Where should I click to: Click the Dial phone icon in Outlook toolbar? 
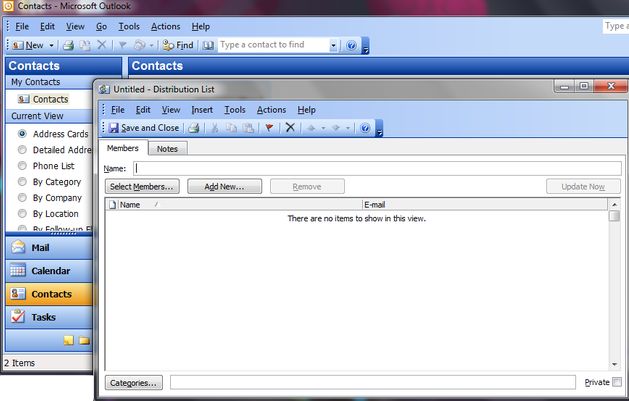tap(139, 45)
